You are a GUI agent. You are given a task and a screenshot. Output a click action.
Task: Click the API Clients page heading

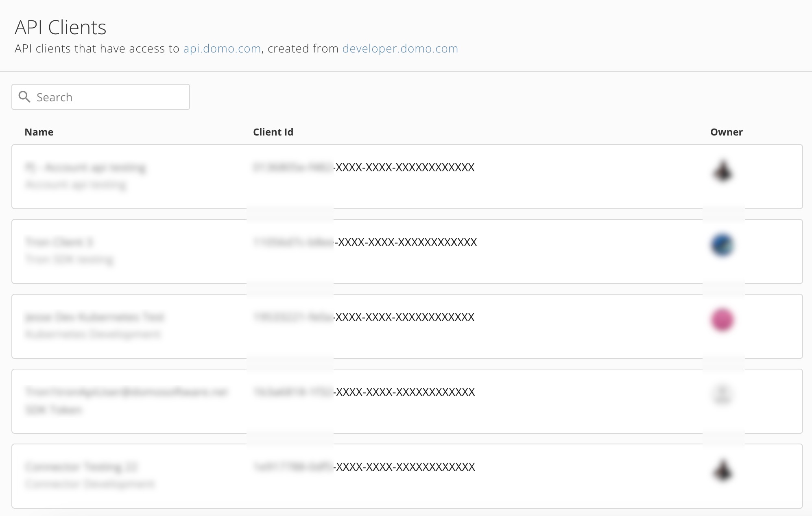[61, 27]
